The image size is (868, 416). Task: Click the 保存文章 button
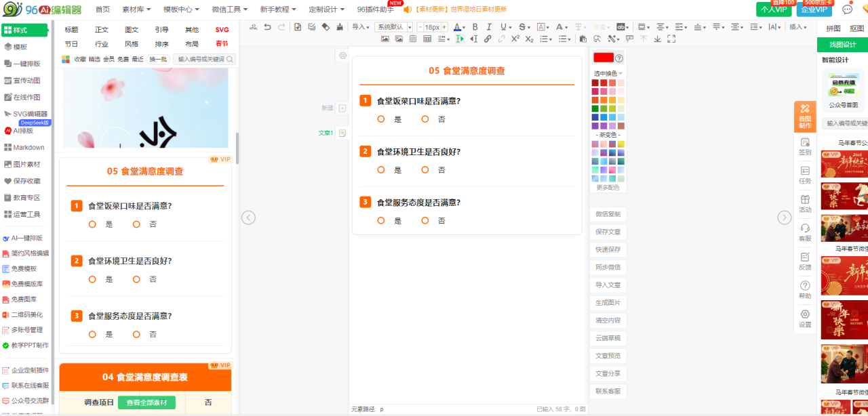(x=608, y=232)
